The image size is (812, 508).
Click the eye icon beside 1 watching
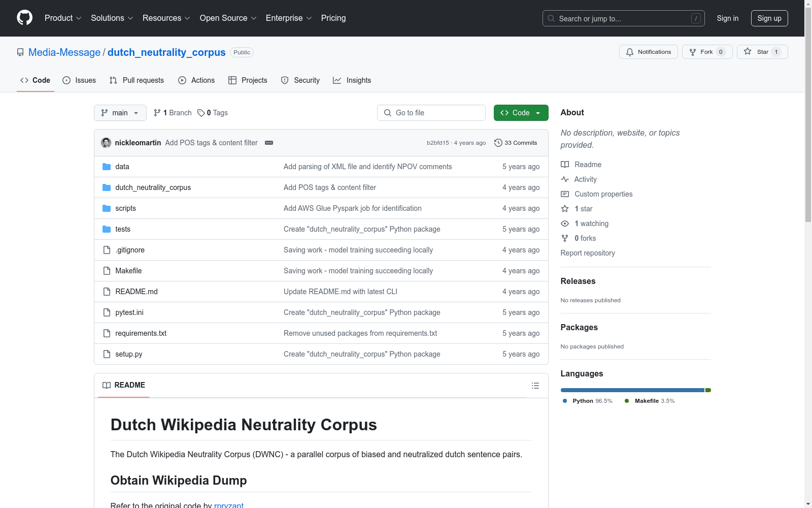[x=565, y=224]
